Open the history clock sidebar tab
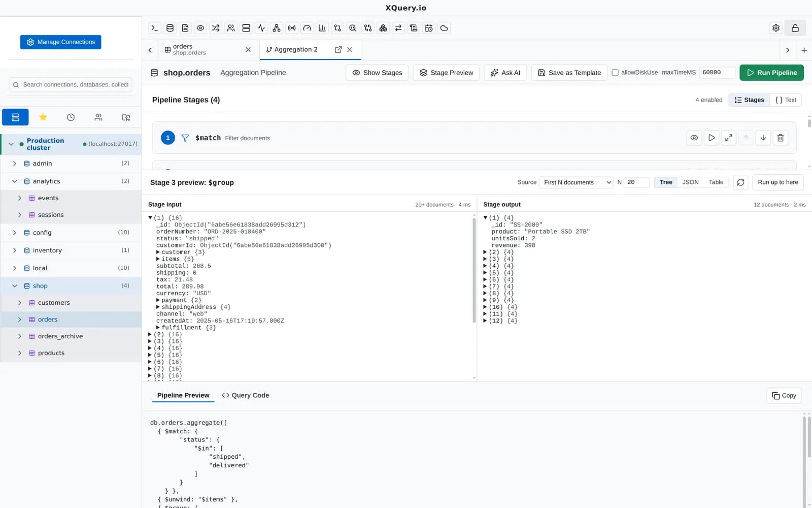The image size is (812, 508). [71, 117]
